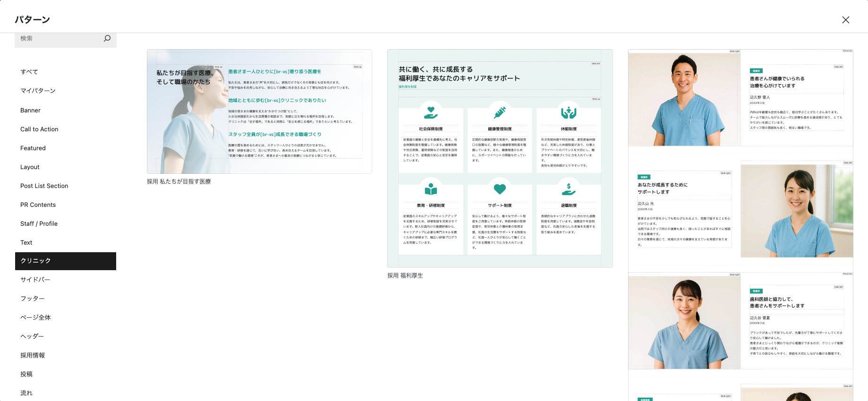The image size is (868, 401).
Task: Close the patterns dialog
Action: coord(845,20)
